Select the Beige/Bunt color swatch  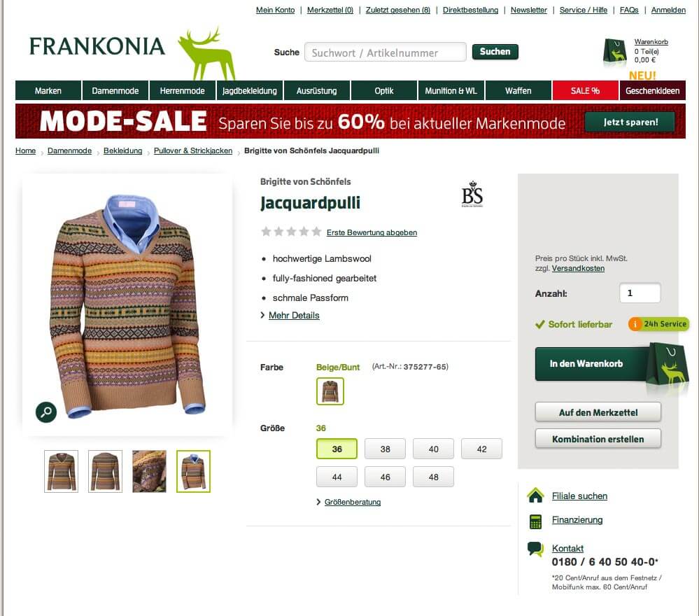[x=330, y=391]
